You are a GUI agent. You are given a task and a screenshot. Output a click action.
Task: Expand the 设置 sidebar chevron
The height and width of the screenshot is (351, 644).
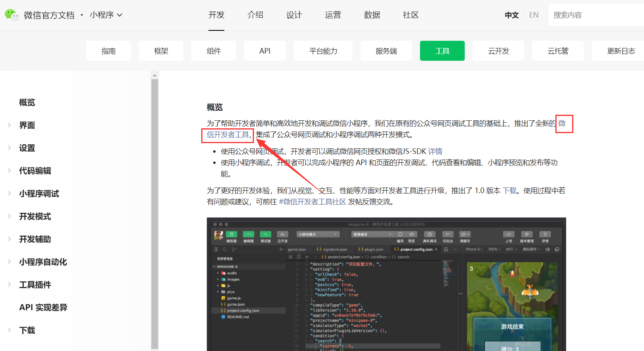click(9, 148)
